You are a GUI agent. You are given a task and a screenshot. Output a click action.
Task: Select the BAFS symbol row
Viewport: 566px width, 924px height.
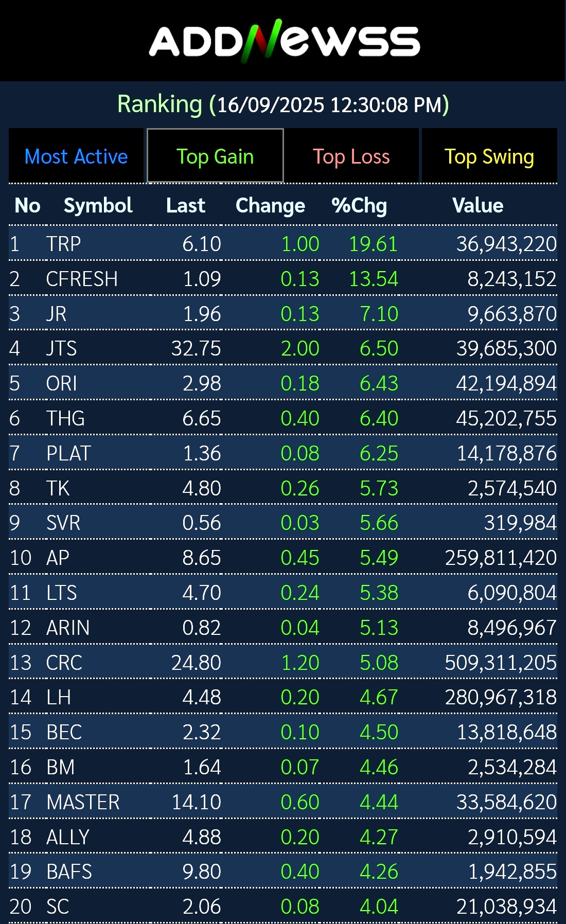(69, 872)
